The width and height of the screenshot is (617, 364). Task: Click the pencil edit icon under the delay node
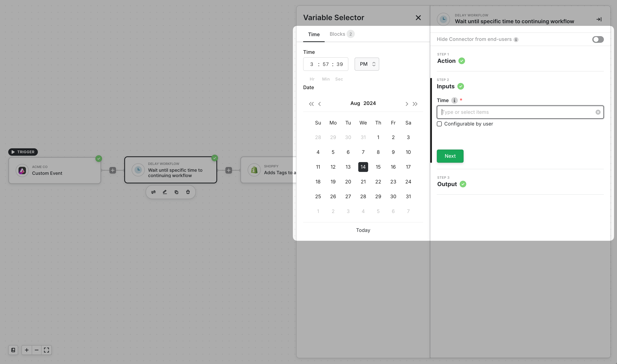(165, 192)
